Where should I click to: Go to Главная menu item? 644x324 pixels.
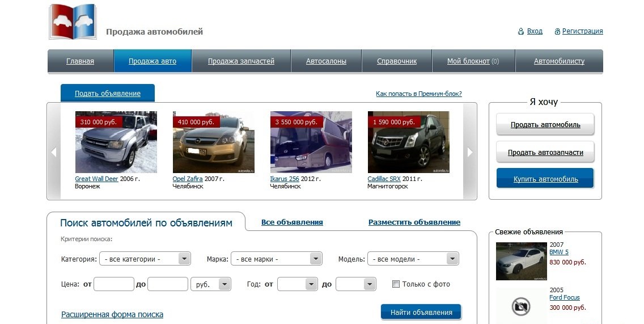pos(80,61)
